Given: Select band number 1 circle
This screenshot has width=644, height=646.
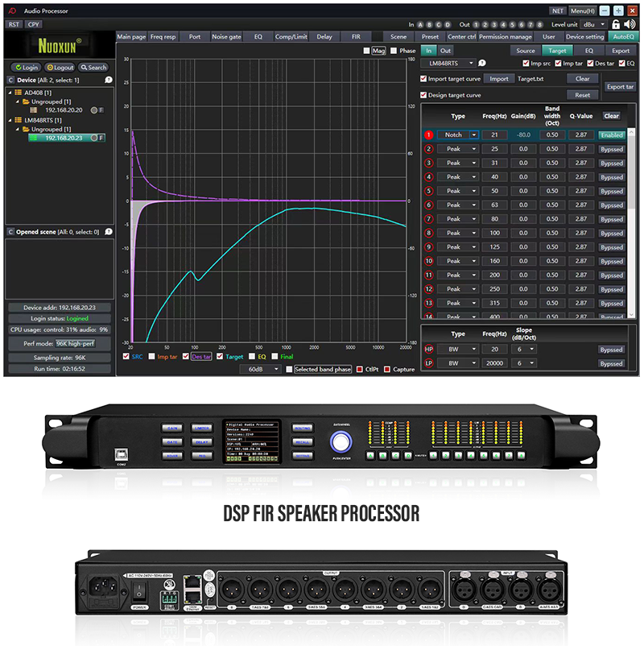Looking at the screenshot, I should [428, 135].
